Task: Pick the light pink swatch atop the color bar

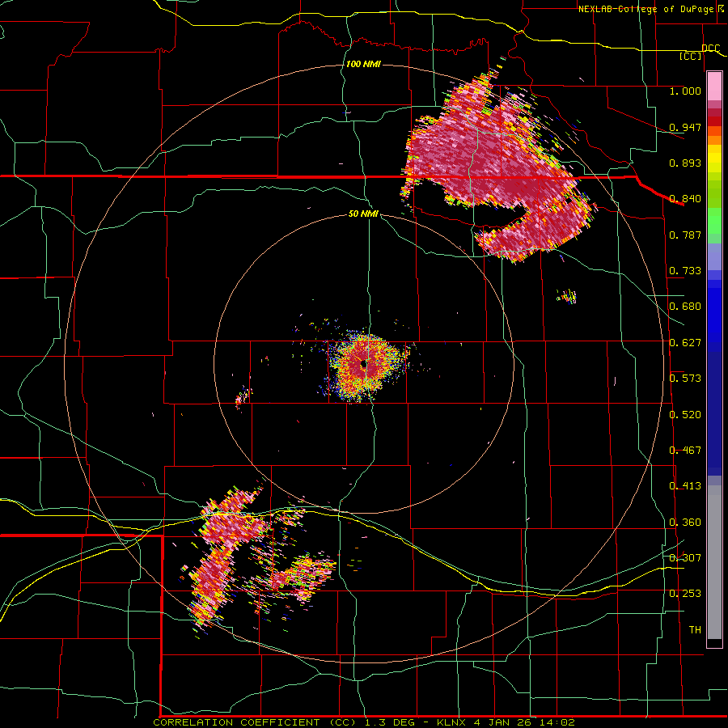Action: tap(714, 86)
